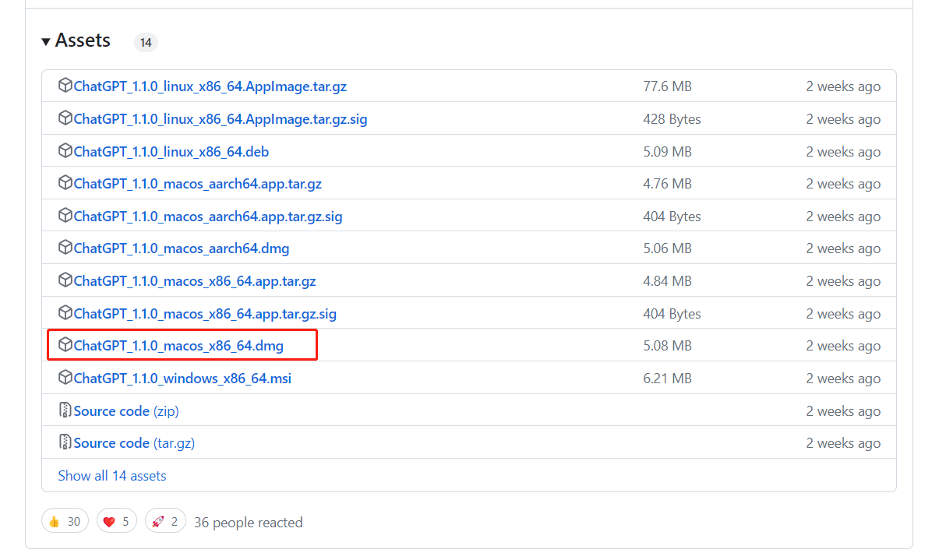Download ChatGPT_1.1.0_windows_x86_64.msi
Viewport: 946px width, 560px height.
[182, 379]
